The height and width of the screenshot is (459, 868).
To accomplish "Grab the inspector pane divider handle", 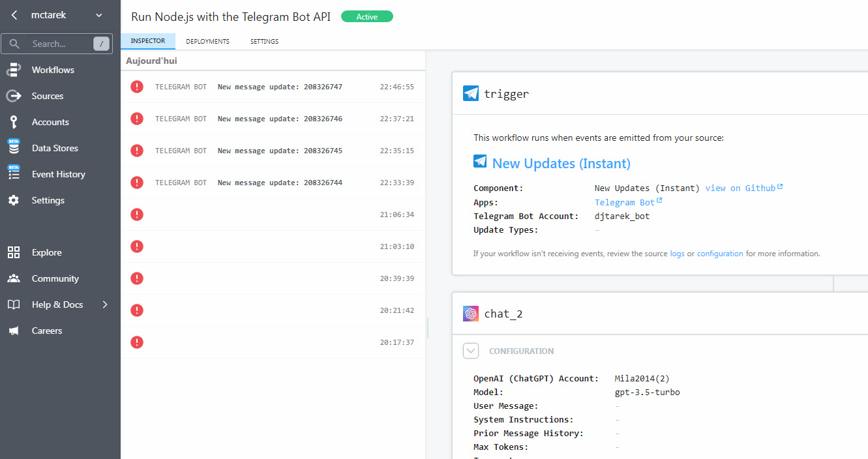I will point(427,327).
